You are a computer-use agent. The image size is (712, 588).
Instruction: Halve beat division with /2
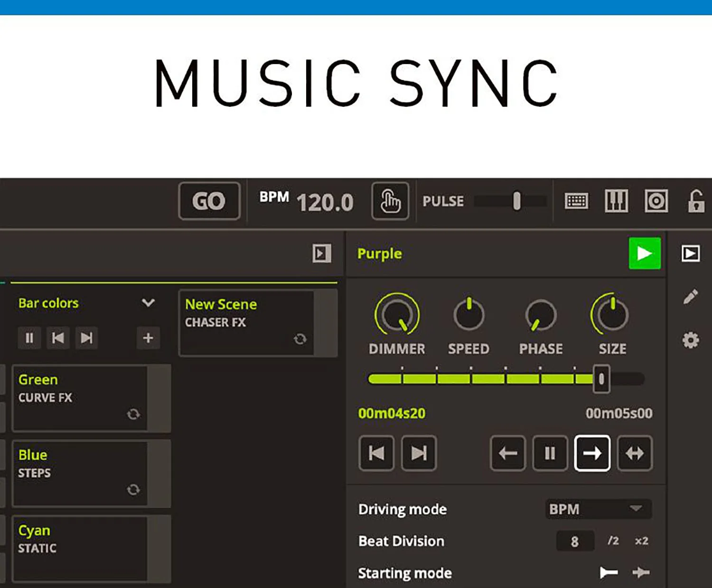(613, 541)
